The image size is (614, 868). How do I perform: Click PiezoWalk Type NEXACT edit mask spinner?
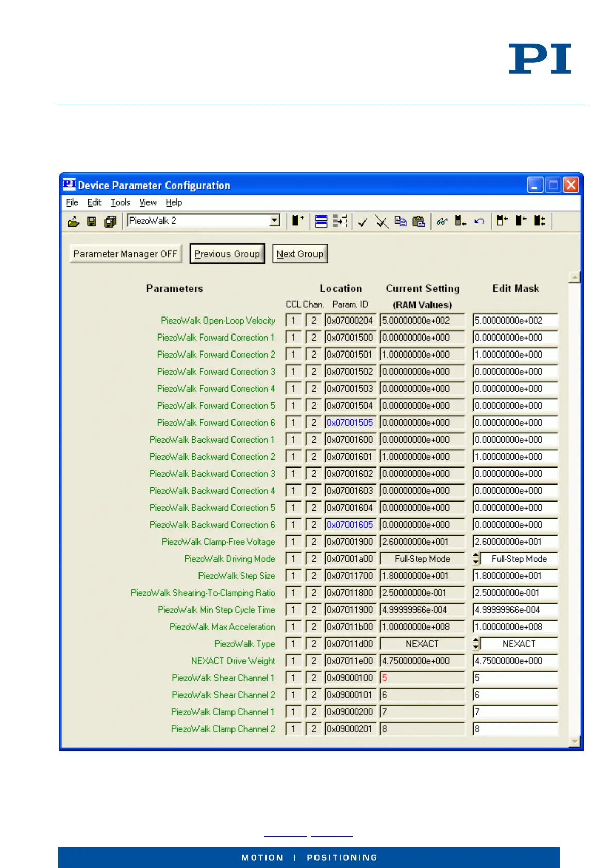click(x=476, y=644)
